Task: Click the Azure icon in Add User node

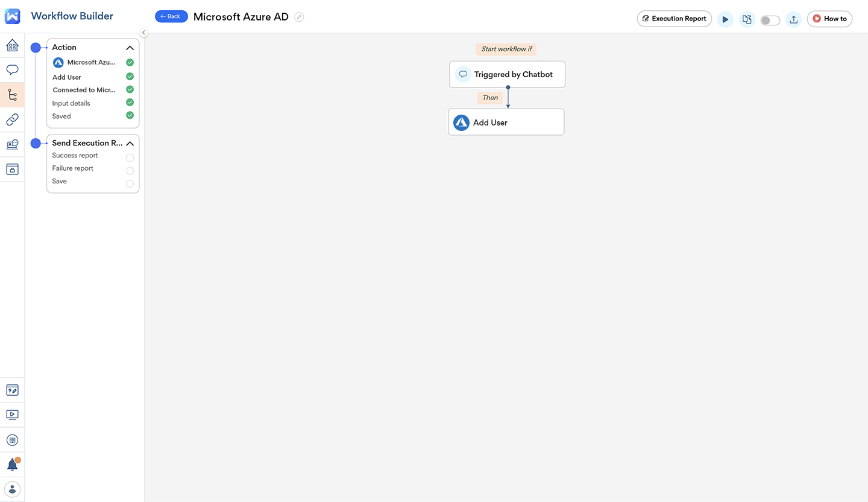Action: 462,122
